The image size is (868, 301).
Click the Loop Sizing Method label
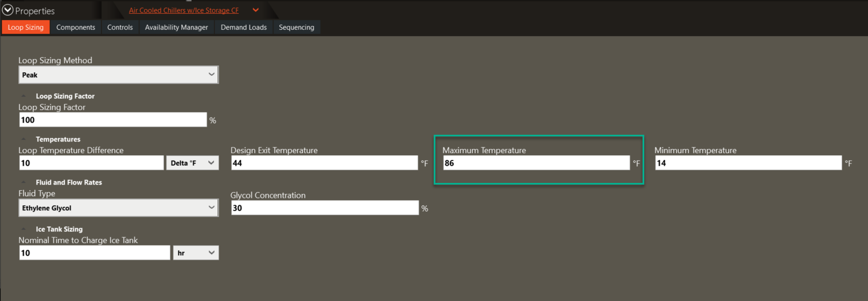click(55, 60)
